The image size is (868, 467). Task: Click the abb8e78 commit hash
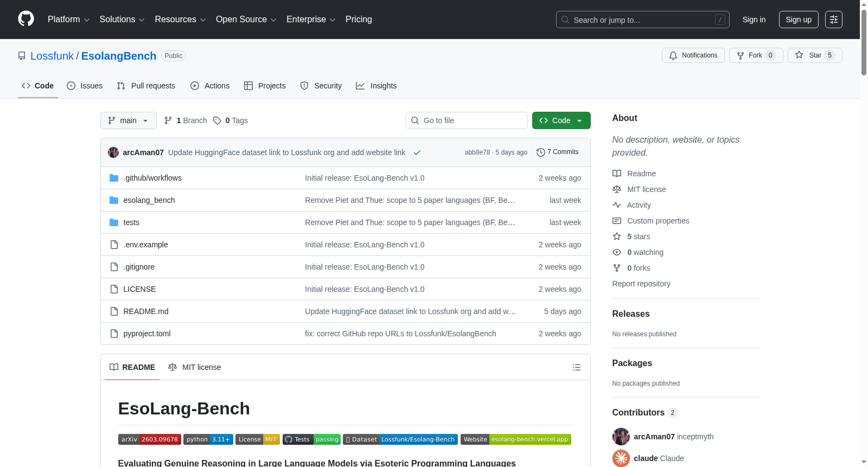pos(477,152)
